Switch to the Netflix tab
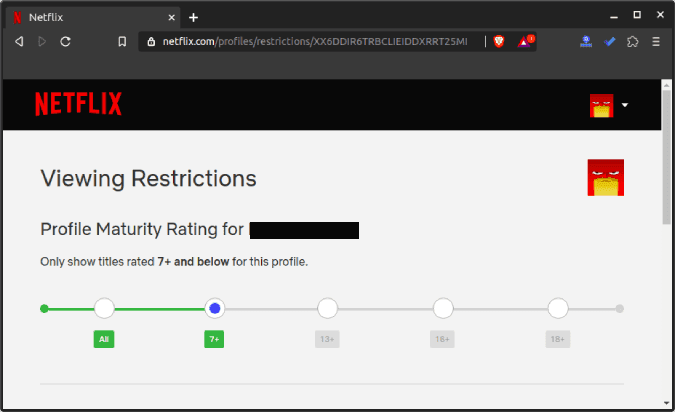The width and height of the screenshot is (675, 412). (x=93, y=17)
